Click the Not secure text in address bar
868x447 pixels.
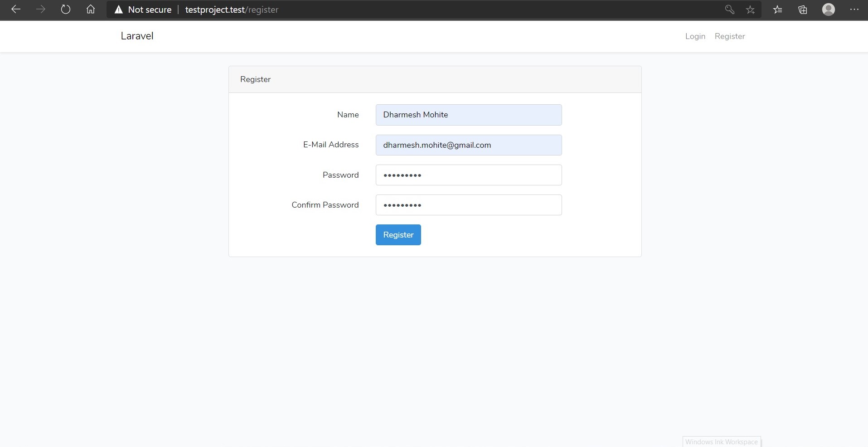(150, 10)
